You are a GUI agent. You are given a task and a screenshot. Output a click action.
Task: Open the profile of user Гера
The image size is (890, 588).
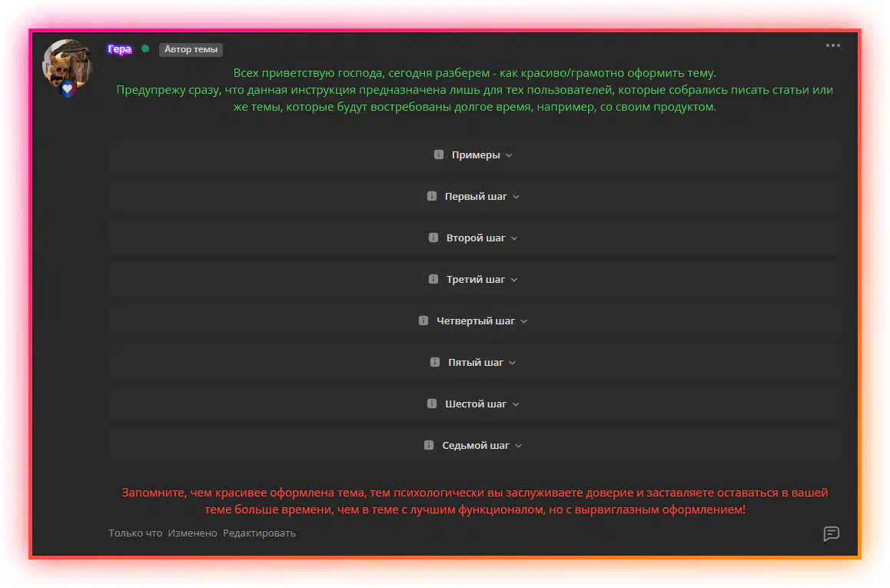pyautogui.click(x=119, y=49)
